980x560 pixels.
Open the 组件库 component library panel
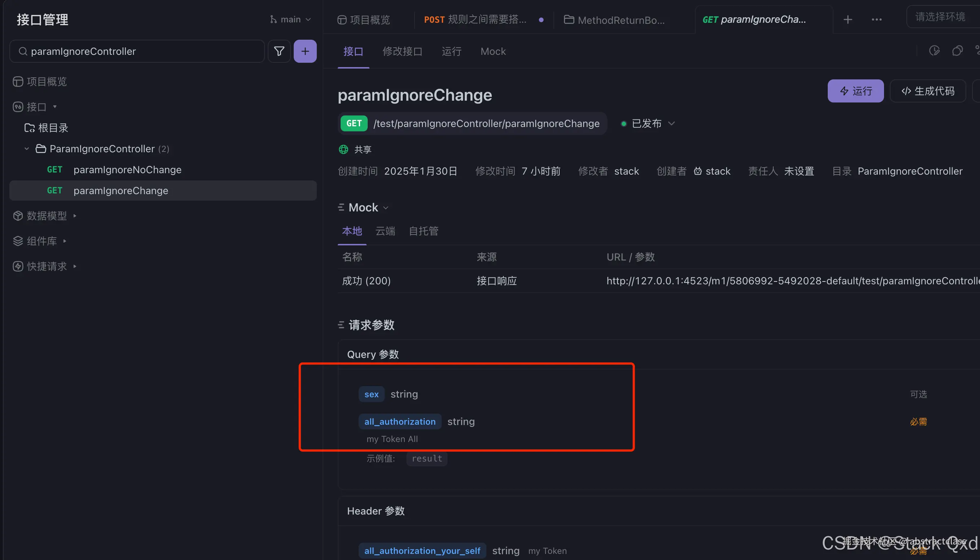[x=41, y=241]
